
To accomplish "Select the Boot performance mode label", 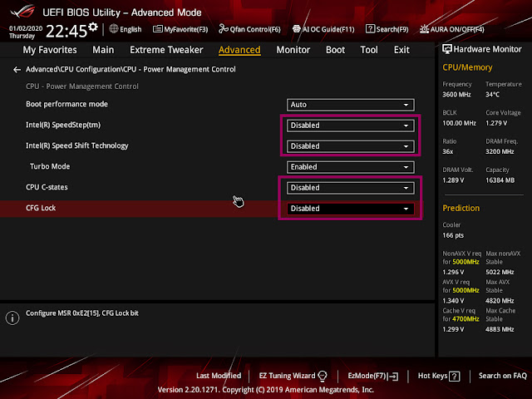I will click(x=66, y=104).
